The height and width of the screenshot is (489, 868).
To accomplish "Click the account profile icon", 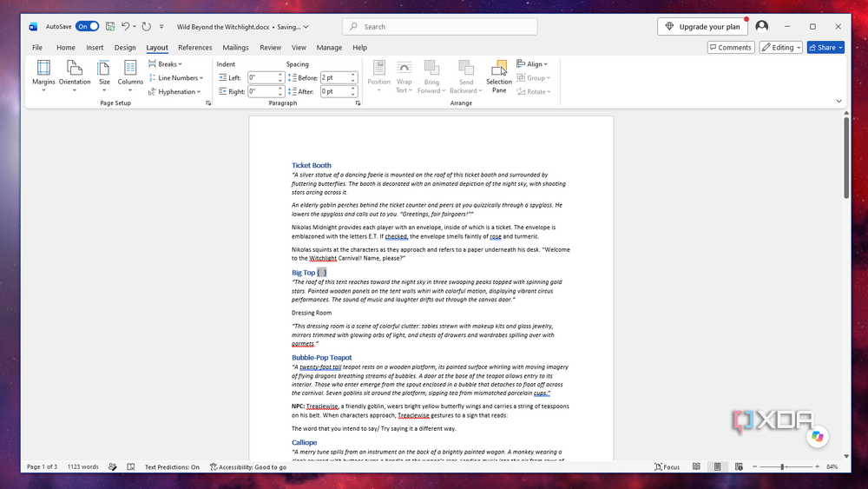I will pos(762,26).
